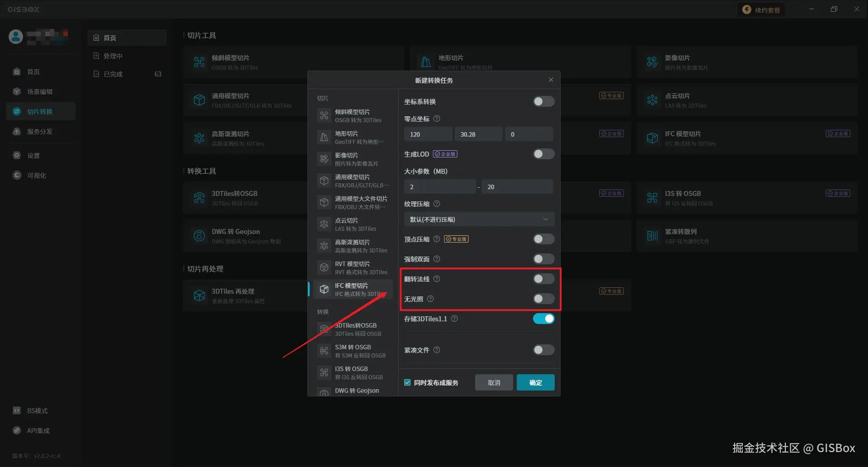Open the I3S 转 OSGB card in main window

click(746, 198)
